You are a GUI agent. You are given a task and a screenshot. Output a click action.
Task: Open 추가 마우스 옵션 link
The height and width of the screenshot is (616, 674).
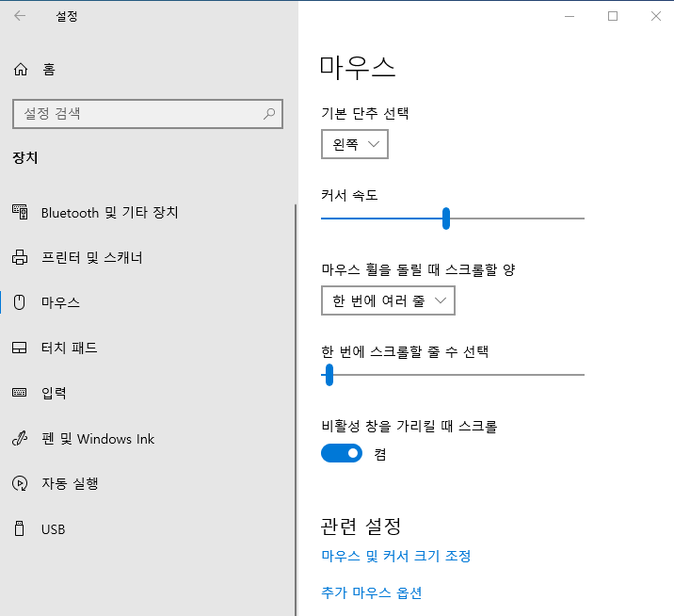pyautogui.click(x=372, y=592)
